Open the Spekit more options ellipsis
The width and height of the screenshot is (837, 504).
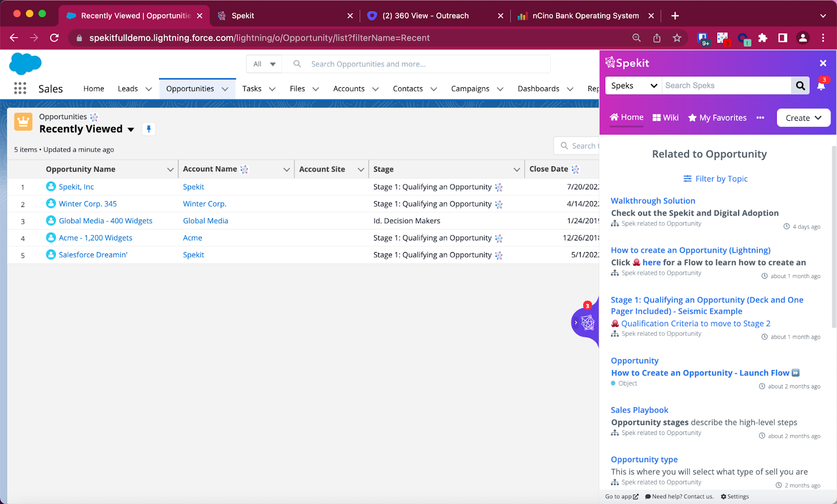pyautogui.click(x=760, y=118)
